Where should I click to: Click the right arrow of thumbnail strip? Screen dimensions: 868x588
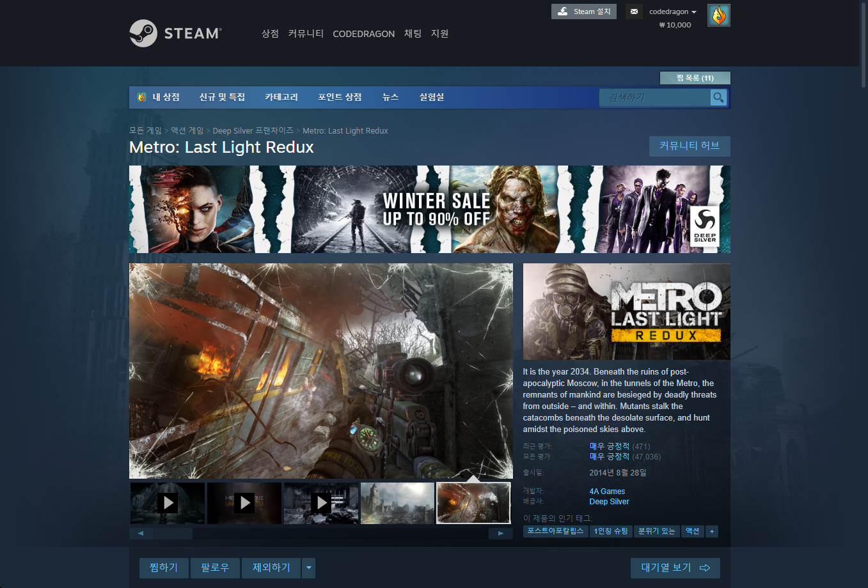tap(501, 533)
